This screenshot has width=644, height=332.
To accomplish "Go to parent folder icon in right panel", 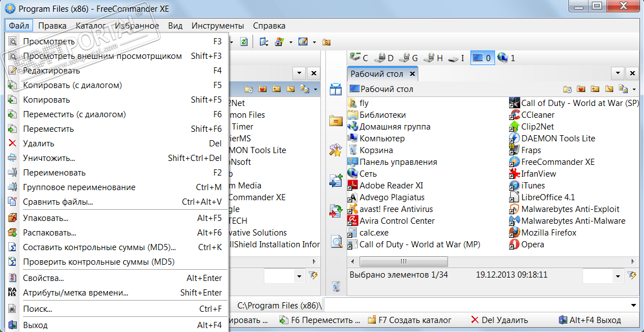I will tap(595, 89).
